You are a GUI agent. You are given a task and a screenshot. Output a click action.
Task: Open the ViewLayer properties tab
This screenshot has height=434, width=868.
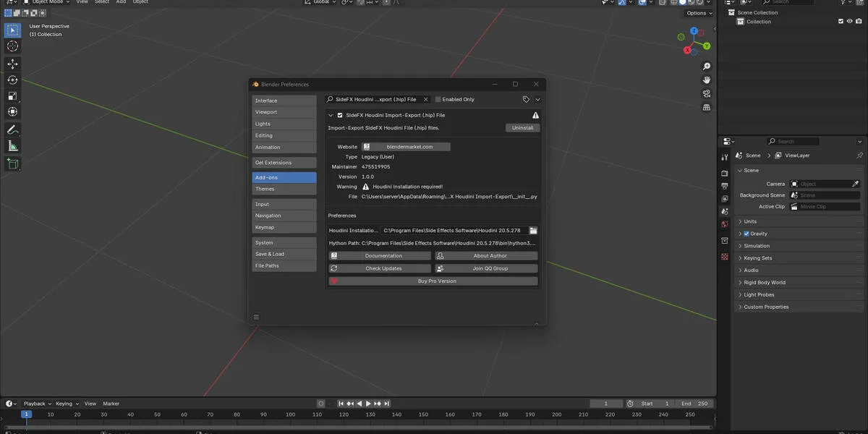725,197
